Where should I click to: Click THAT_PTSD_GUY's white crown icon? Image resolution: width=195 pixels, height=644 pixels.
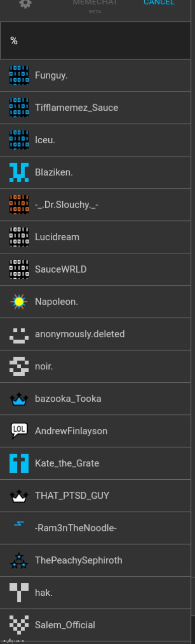[19, 496]
